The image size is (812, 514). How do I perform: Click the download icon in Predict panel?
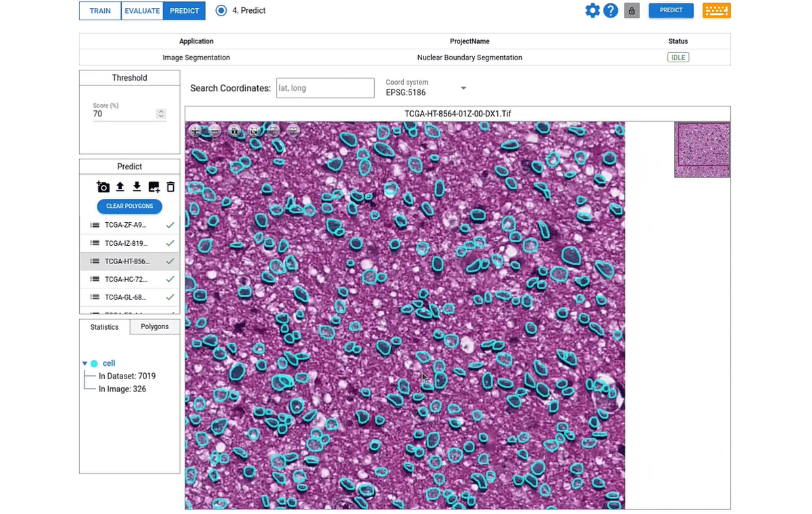137,187
